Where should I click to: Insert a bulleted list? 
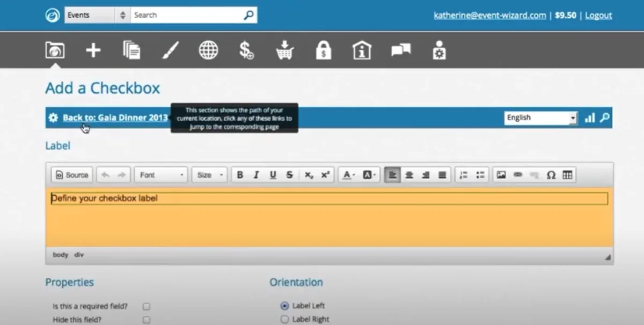click(x=480, y=175)
